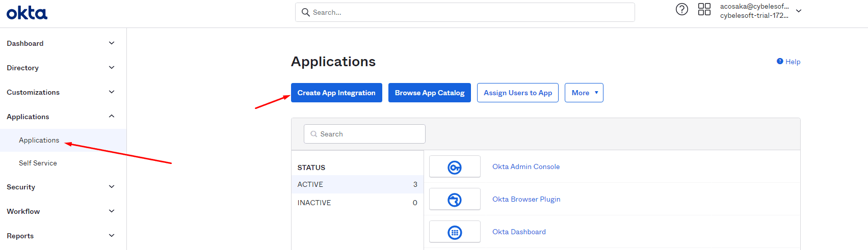
Task: Open the More dropdown button
Action: pyautogui.click(x=584, y=93)
